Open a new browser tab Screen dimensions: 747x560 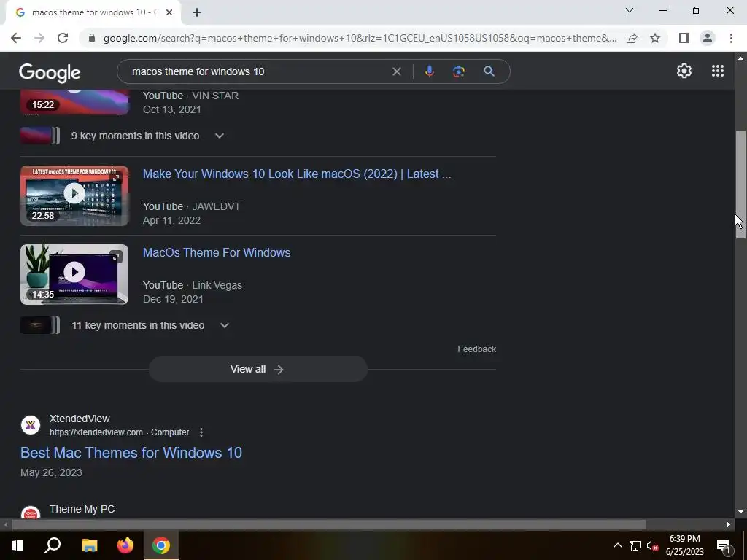point(197,12)
